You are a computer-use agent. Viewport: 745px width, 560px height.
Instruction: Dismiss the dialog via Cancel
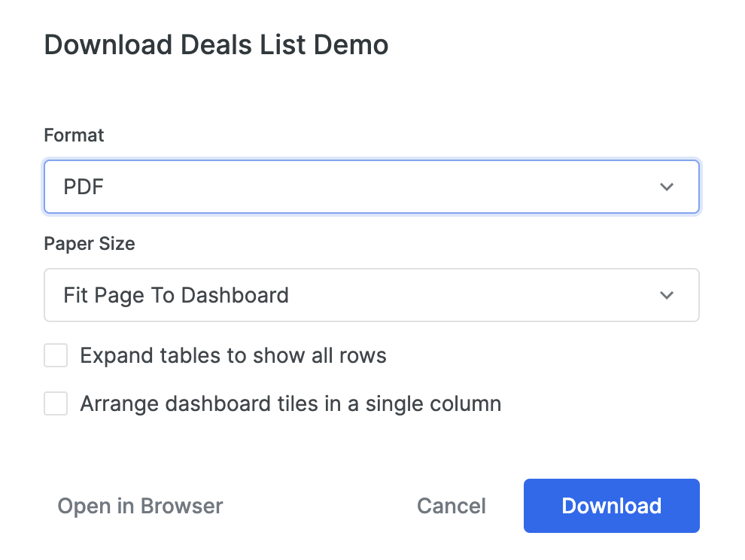451,506
